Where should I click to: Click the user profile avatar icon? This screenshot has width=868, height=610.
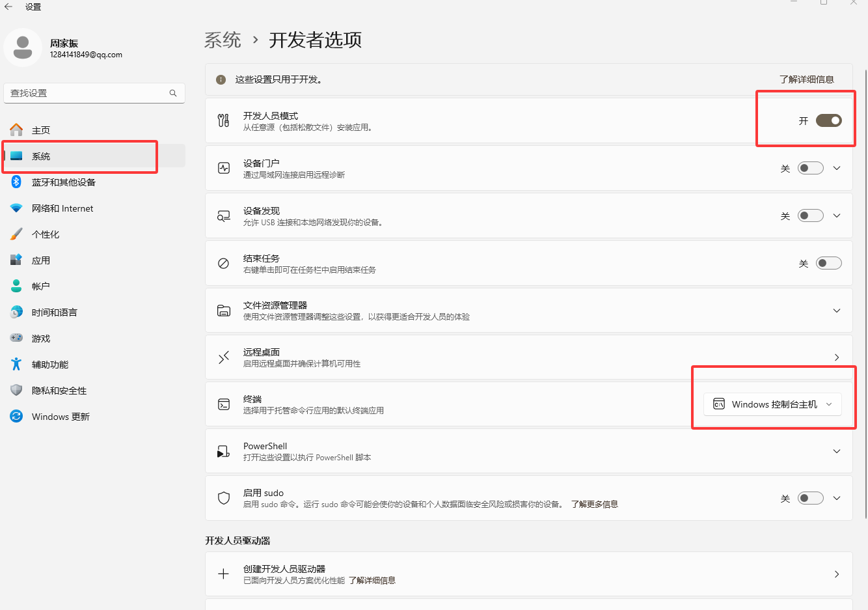pyautogui.click(x=23, y=48)
